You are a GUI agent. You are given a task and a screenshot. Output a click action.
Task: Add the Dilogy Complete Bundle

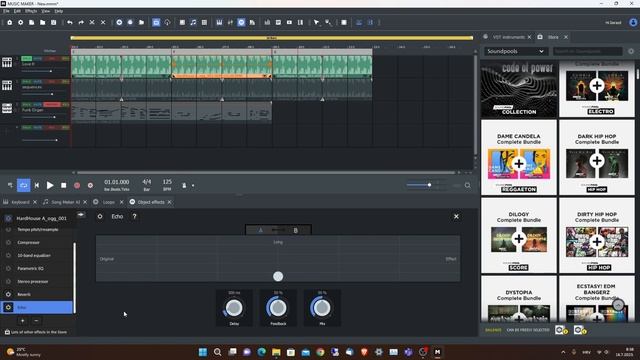519,239
